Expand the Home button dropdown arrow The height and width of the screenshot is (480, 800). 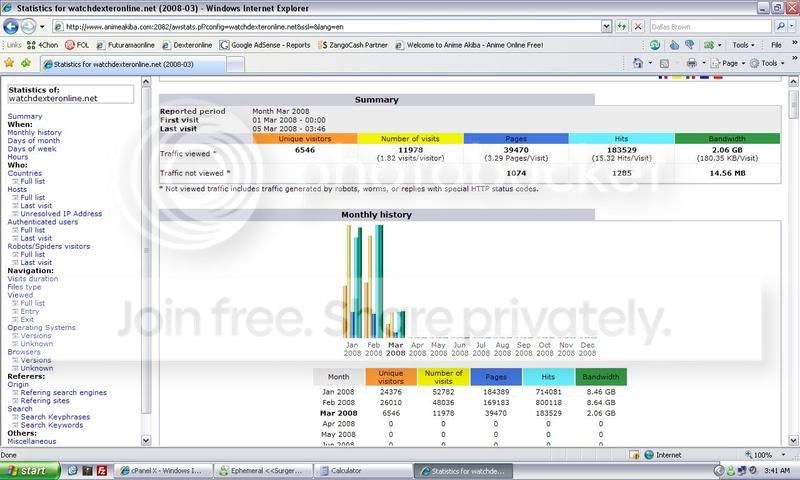coord(649,63)
